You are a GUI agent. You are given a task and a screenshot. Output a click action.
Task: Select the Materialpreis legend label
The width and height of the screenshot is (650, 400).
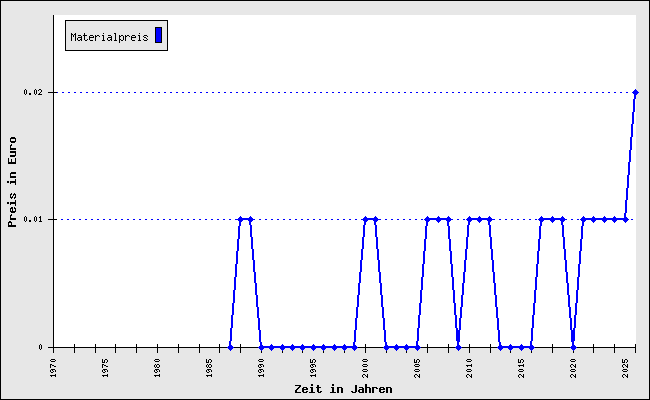click(x=109, y=37)
